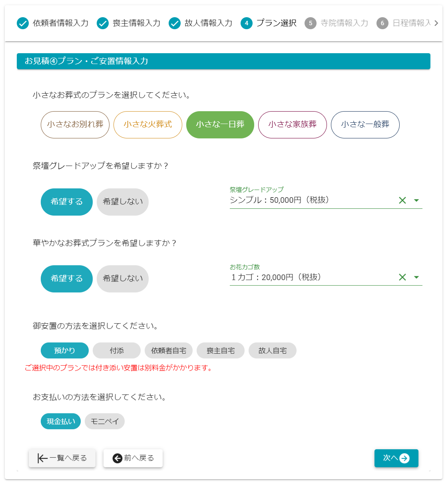
Task: Choose モニペイ payment method
Action: (105, 421)
